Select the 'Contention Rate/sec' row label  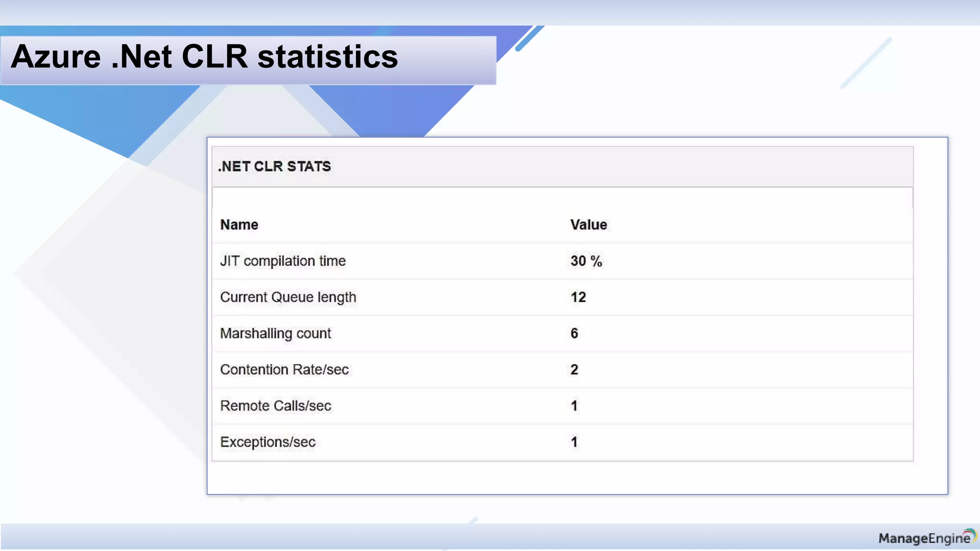coord(284,370)
